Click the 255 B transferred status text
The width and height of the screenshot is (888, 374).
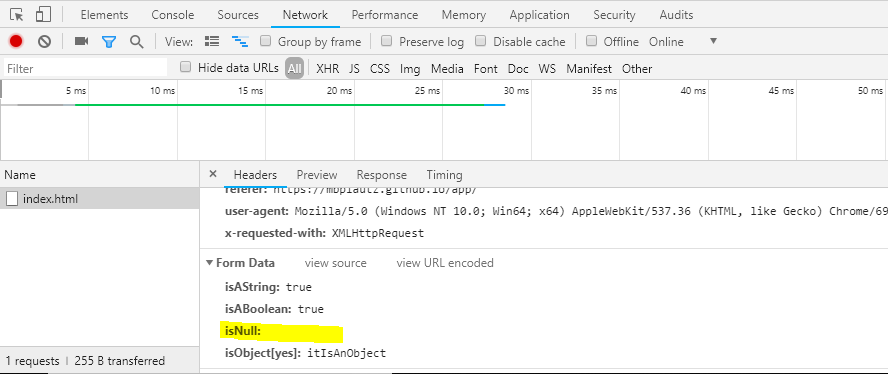click(x=119, y=361)
